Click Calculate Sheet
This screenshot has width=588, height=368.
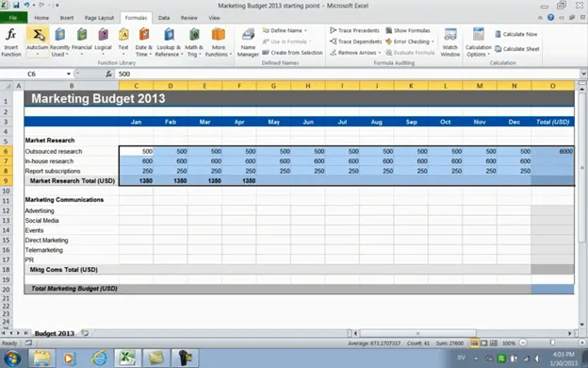[x=516, y=49]
